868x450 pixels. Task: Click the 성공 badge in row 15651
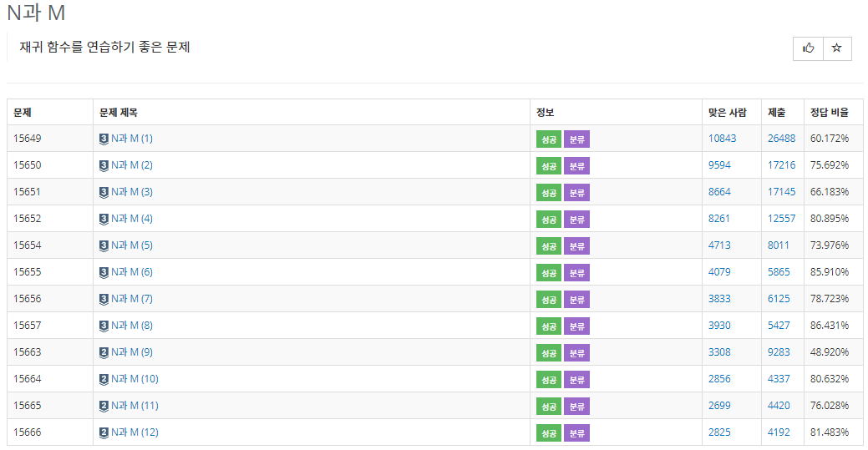click(549, 193)
